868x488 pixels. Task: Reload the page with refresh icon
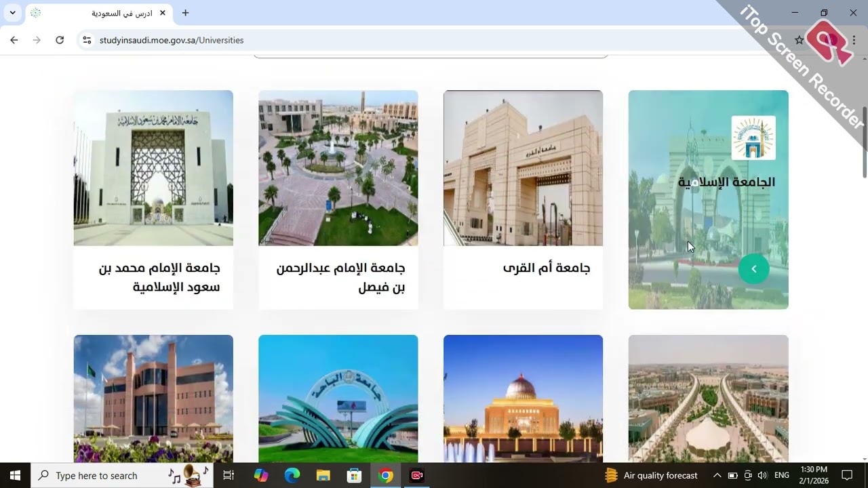[60, 40]
